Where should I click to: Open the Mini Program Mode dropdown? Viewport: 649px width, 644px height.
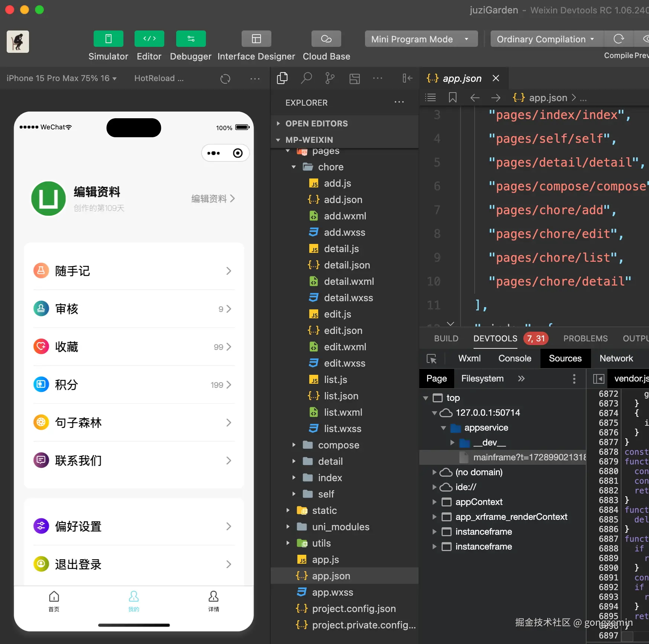421,39
